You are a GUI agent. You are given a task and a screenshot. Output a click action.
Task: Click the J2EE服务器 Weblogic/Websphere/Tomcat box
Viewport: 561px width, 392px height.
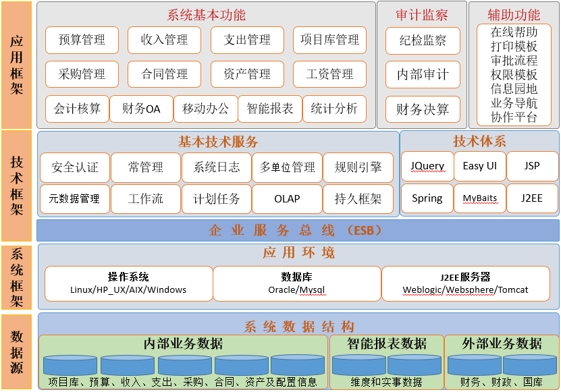pyautogui.click(x=465, y=283)
